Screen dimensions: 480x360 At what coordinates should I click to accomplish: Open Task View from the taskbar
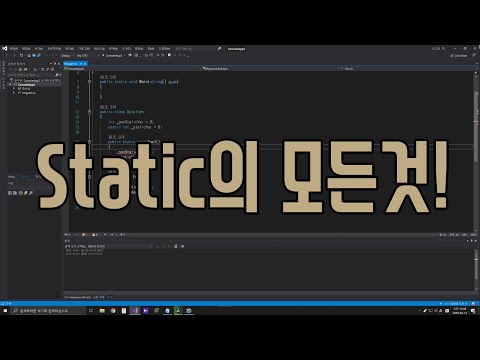click(x=91, y=311)
